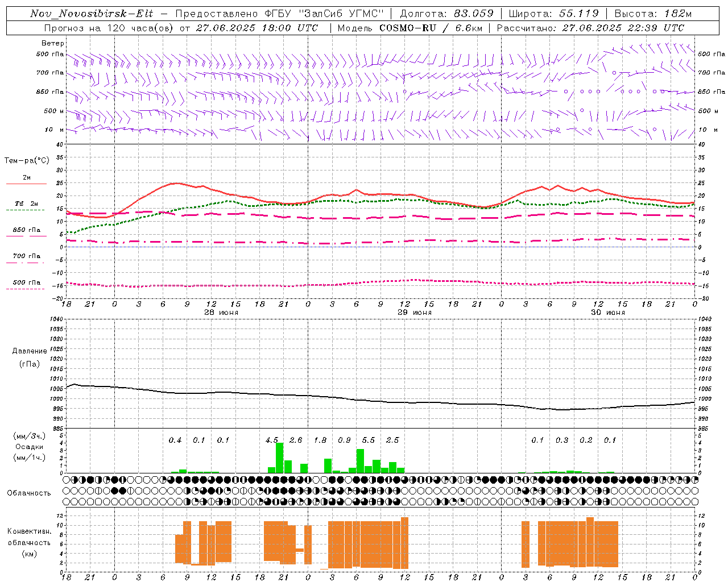Viewport: 728px width, 582px height.
Task: Click the model name COSMO-RU
Action: point(408,28)
